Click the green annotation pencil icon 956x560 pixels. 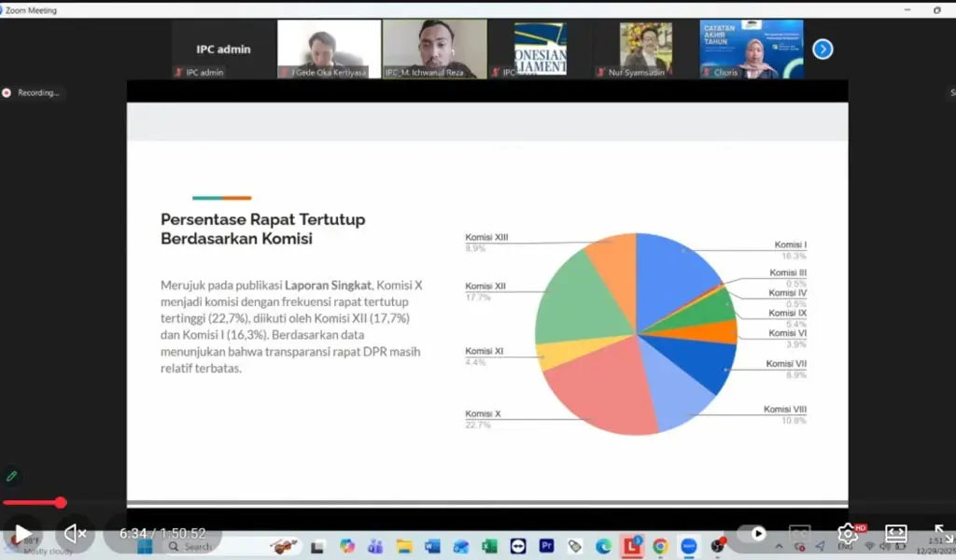[x=12, y=476]
